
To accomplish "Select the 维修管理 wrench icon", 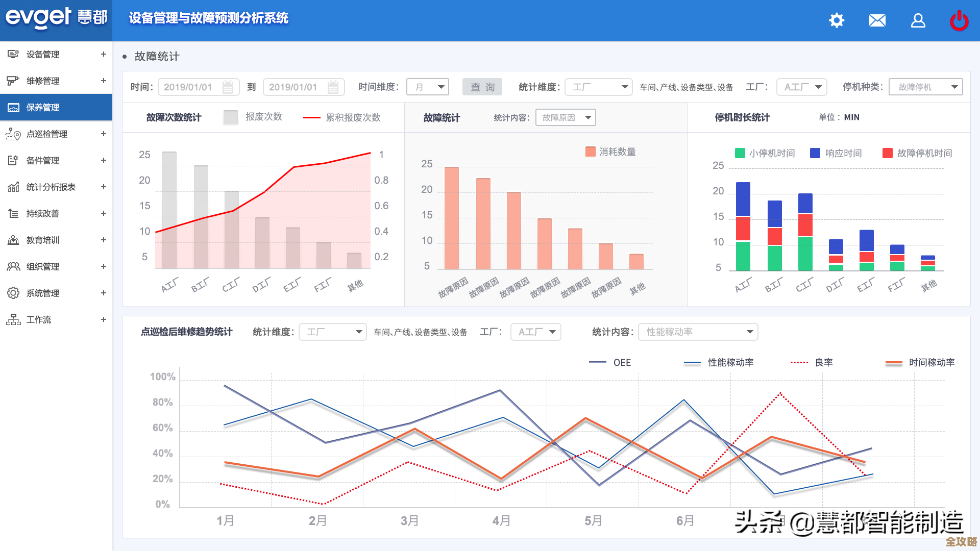I will tap(13, 81).
